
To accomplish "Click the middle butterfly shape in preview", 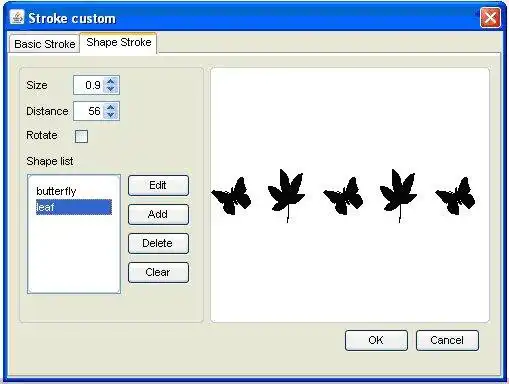I will [x=343, y=197].
